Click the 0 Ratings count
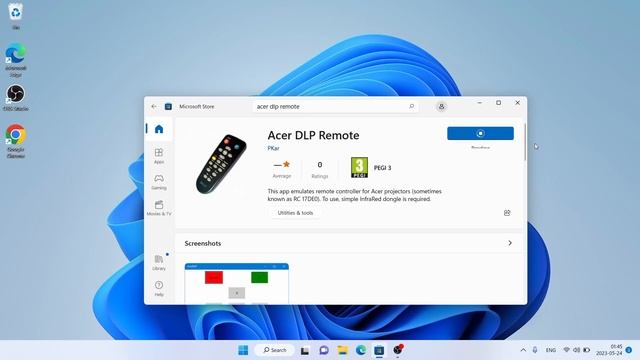This screenshot has width=640, height=360. click(320, 169)
